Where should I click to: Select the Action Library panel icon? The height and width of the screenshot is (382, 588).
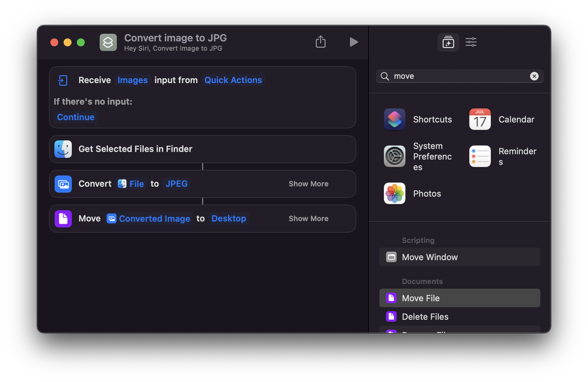coord(448,42)
